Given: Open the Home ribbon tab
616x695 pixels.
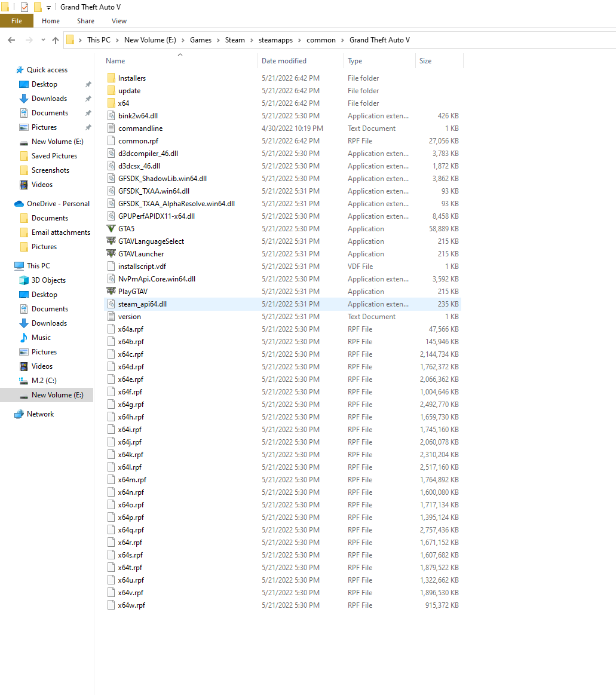Looking at the screenshot, I should tap(51, 21).
